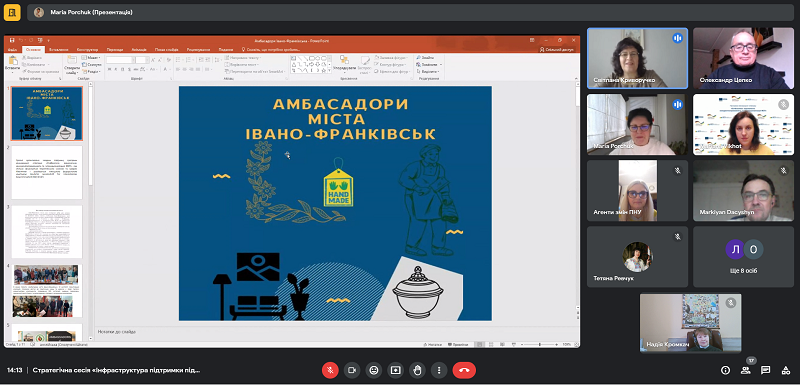Screen dimensions: 800x386
Task: Turn on the camera button
Action: point(352,370)
